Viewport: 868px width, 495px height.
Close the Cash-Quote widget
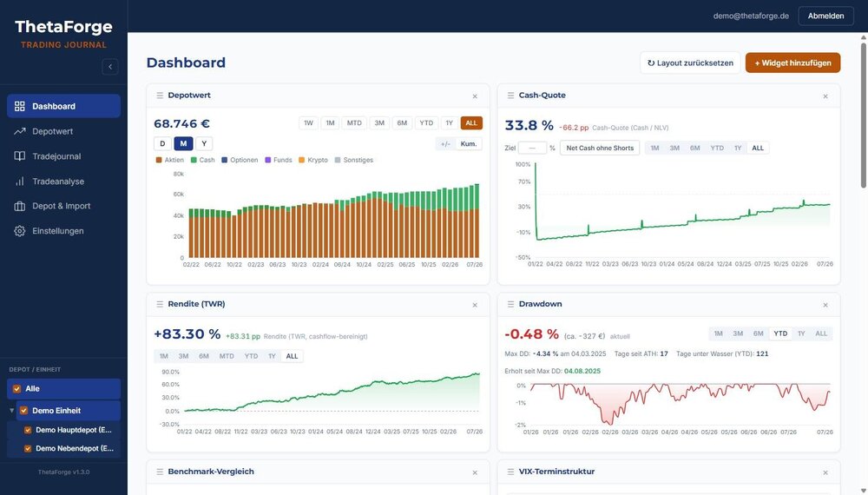(825, 96)
